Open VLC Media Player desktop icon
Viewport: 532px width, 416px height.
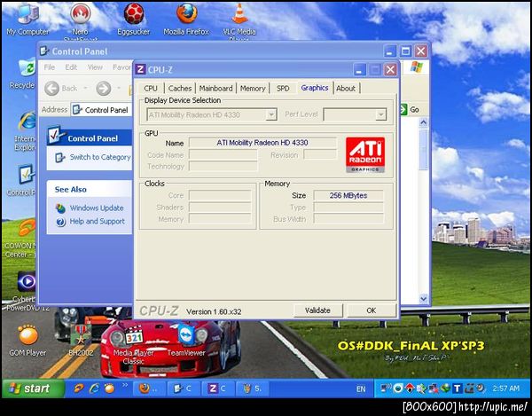pyautogui.click(x=239, y=13)
